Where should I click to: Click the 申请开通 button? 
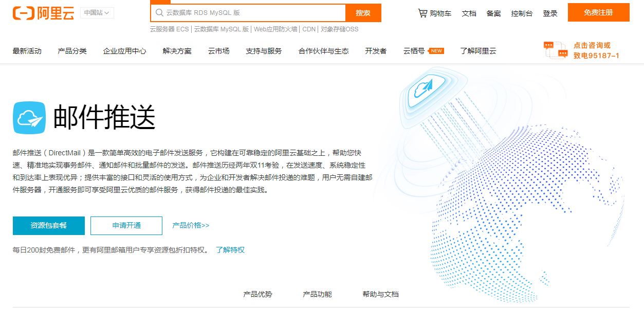point(126,225)
